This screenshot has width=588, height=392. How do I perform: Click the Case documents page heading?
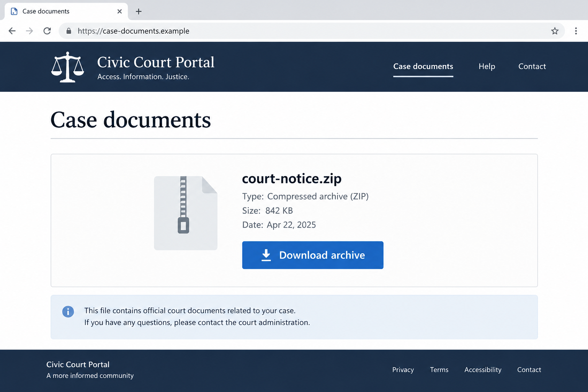click(x=131, y=120)
